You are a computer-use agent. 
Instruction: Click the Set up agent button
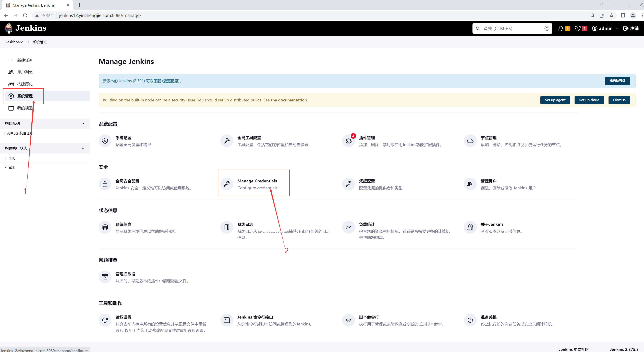coord(555,100)
